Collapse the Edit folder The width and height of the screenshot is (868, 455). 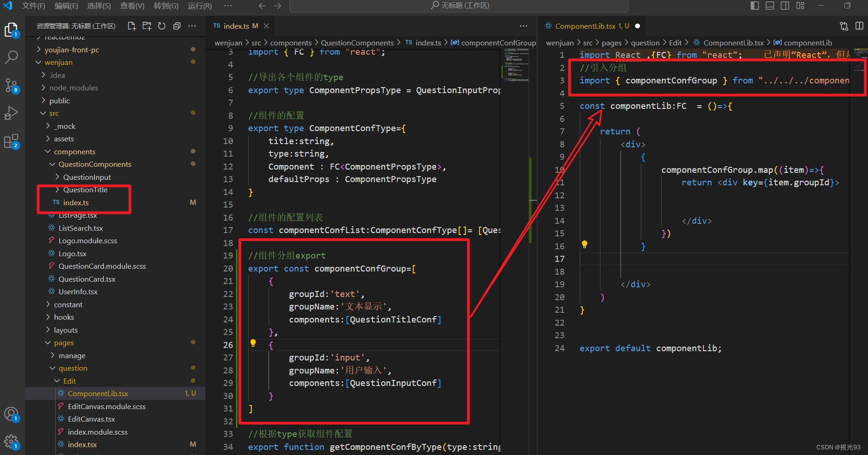click(x=115, y=381)
